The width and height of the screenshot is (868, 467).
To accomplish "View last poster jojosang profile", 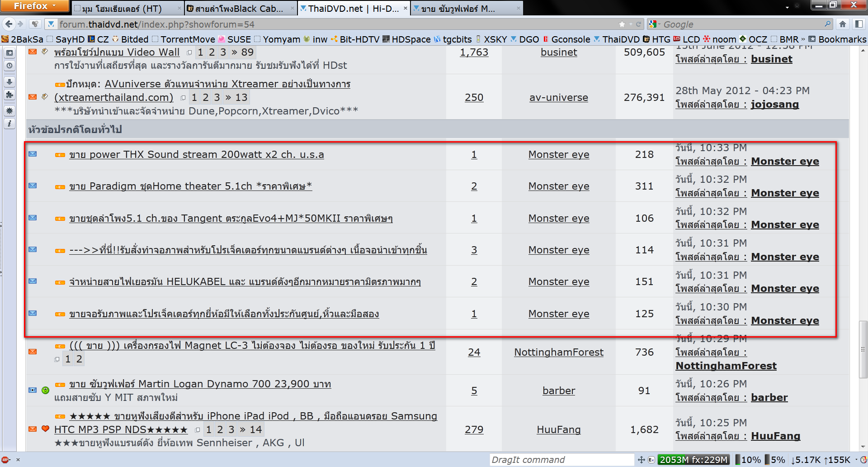I will coord(775,104).
